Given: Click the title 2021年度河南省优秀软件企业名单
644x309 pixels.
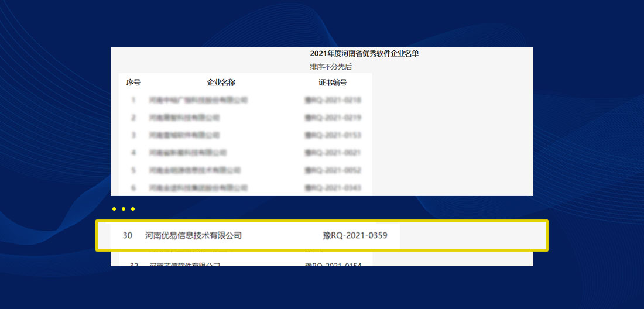Looking at the screenshot, I should (364, 53).
